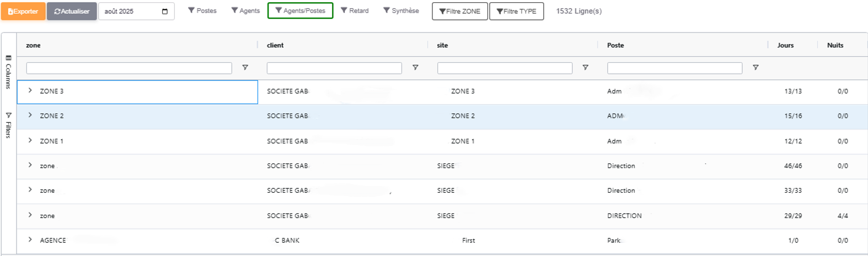The width and height of the screenshot is (868, 256).
Task: Open the Filtre ZONE button
Action: [459, 11]
